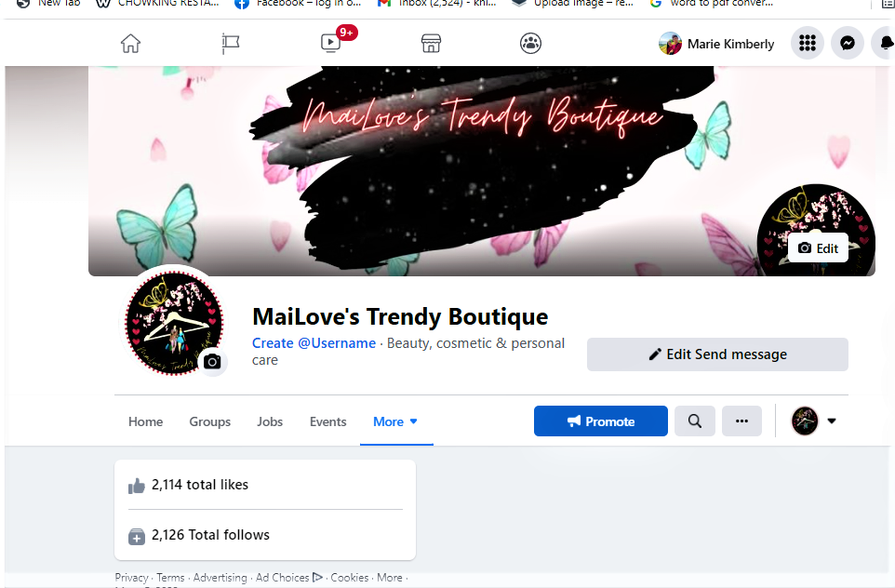Search the page with magnifier button
The height and width of the screenshot is (588, 895).
click(695, 421)
